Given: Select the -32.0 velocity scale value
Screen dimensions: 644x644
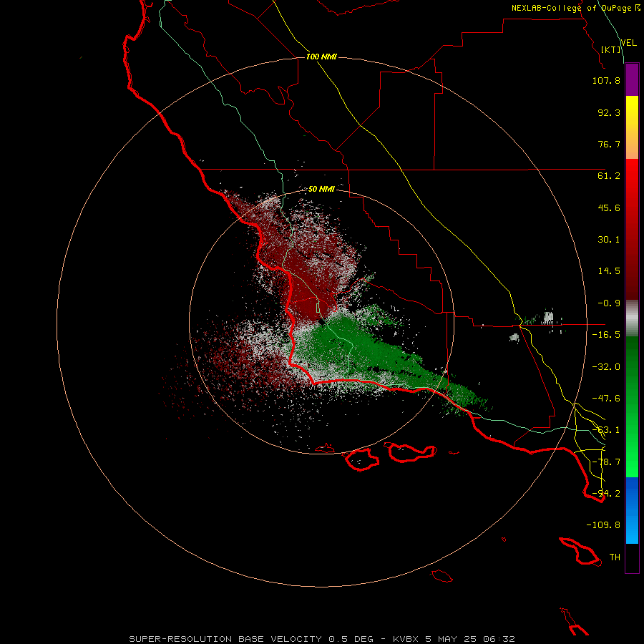Looking at the screenshot, I should click(606, 367).
